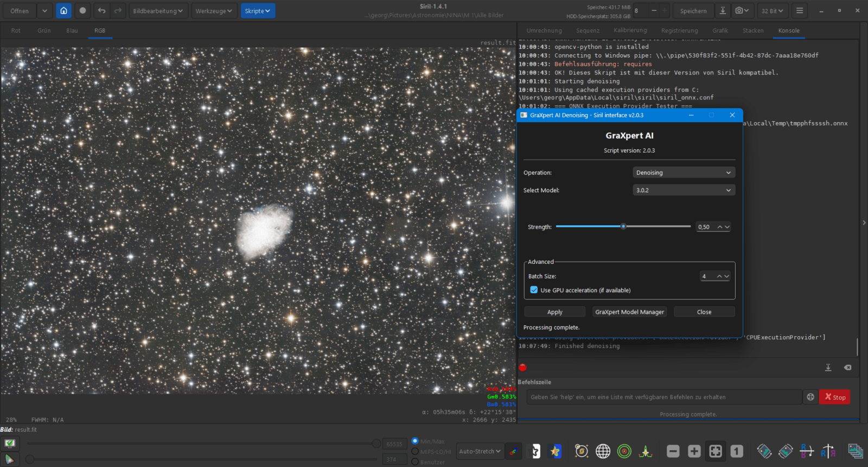Click the Strength slider handle

pyautogui.click(x=623, y=226)
